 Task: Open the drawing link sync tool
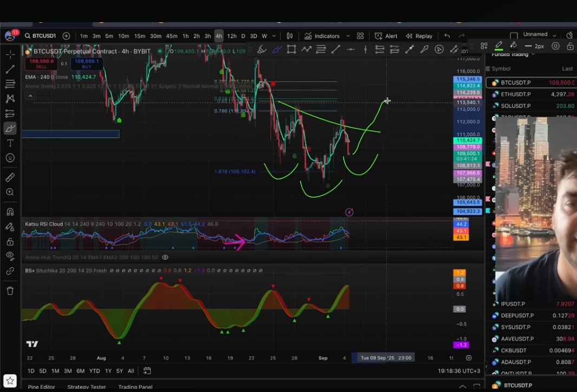(x=10, y=271)
